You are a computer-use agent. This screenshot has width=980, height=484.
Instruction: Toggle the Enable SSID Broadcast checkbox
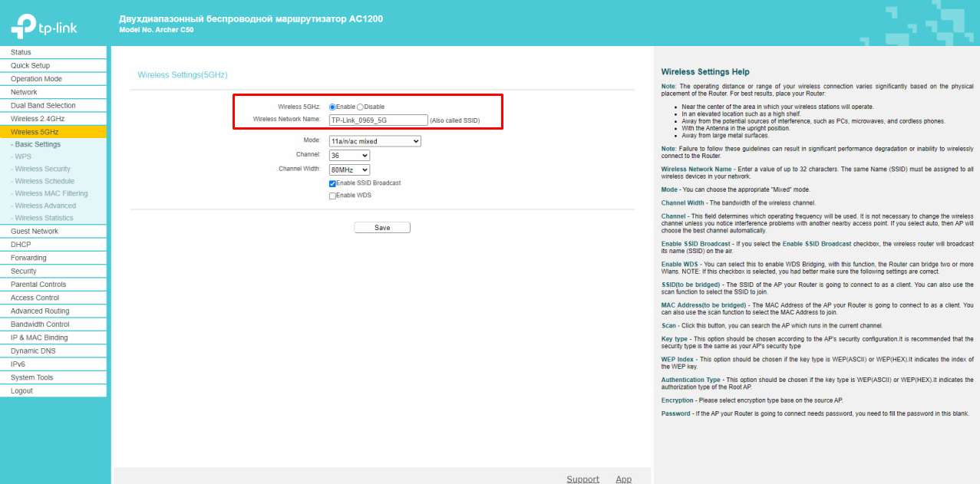coord(332,183)
